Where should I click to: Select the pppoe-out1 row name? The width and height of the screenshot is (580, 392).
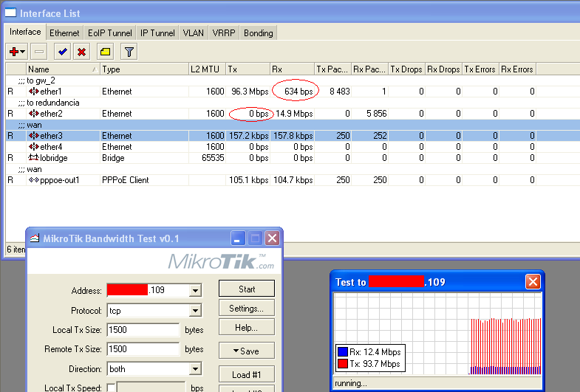point(60,180)
